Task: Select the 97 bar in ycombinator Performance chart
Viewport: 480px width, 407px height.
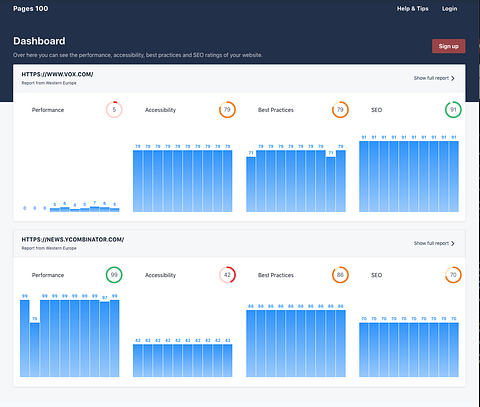Action: click(x=105, y=339)
